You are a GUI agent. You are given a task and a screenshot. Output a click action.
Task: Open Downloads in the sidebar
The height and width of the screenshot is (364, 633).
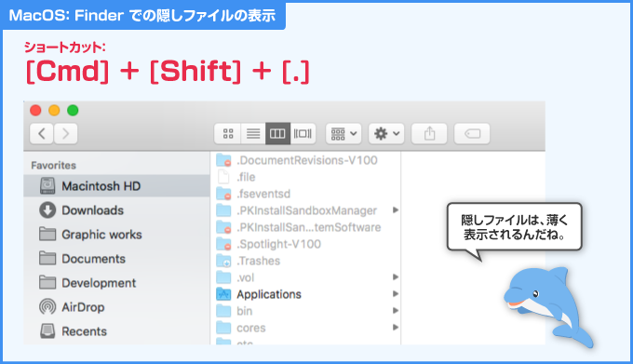point(116,210)
